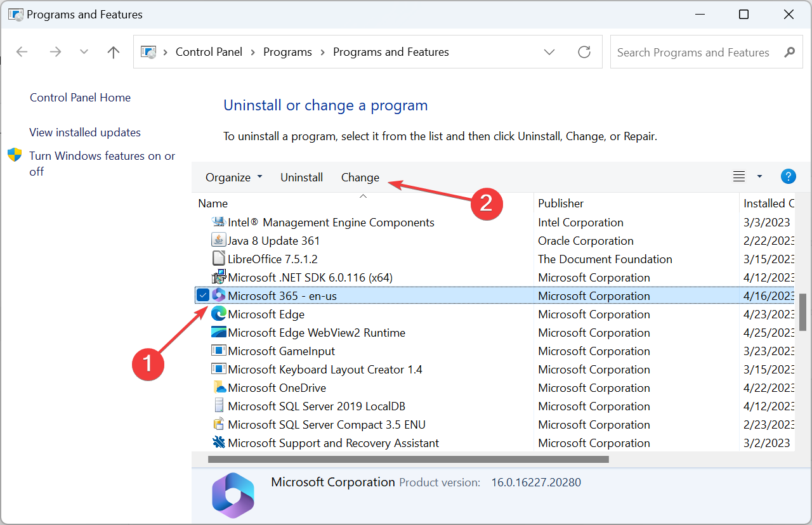This screenshot has height=525, width=812.
Task: Open View installed updates link
Action: coord(85,133)
